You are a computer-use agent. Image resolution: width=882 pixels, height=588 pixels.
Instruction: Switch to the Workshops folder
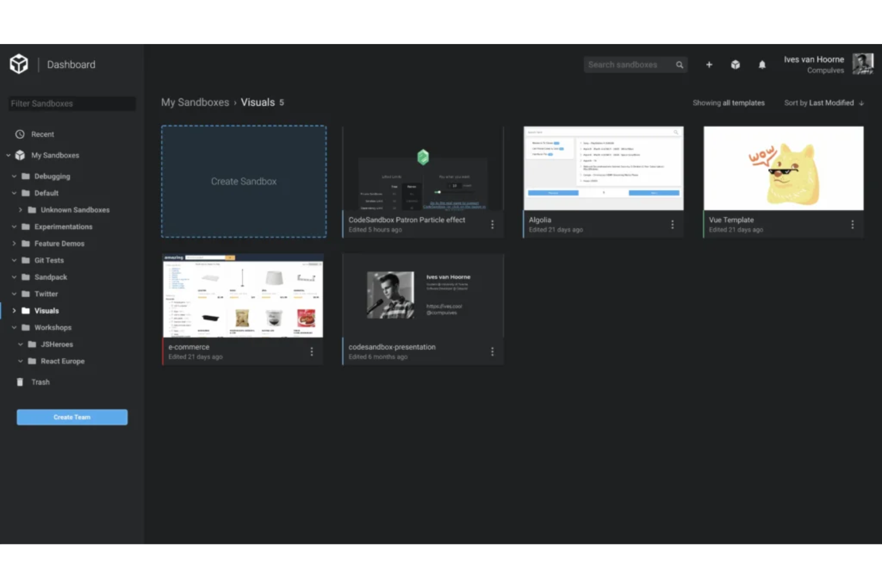point(54,327)
